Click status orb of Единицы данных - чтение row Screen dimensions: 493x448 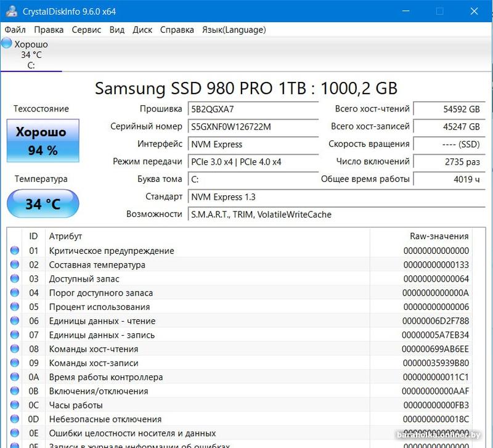(15, 320)
